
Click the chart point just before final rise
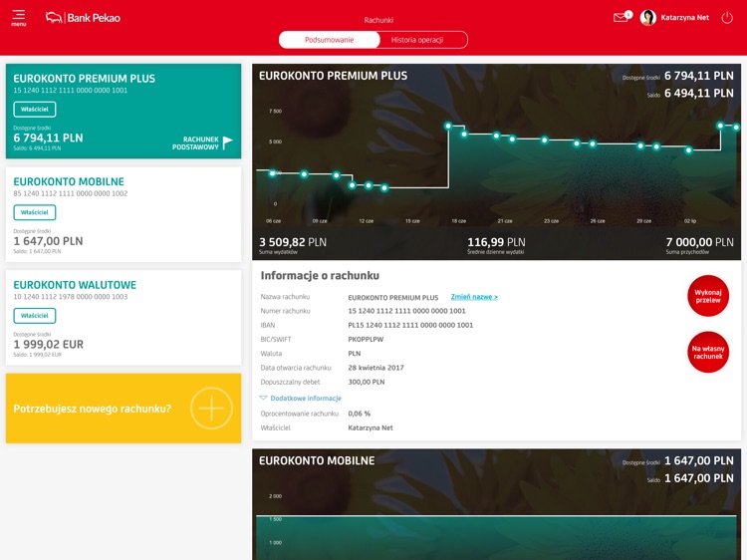coord(688,150)
